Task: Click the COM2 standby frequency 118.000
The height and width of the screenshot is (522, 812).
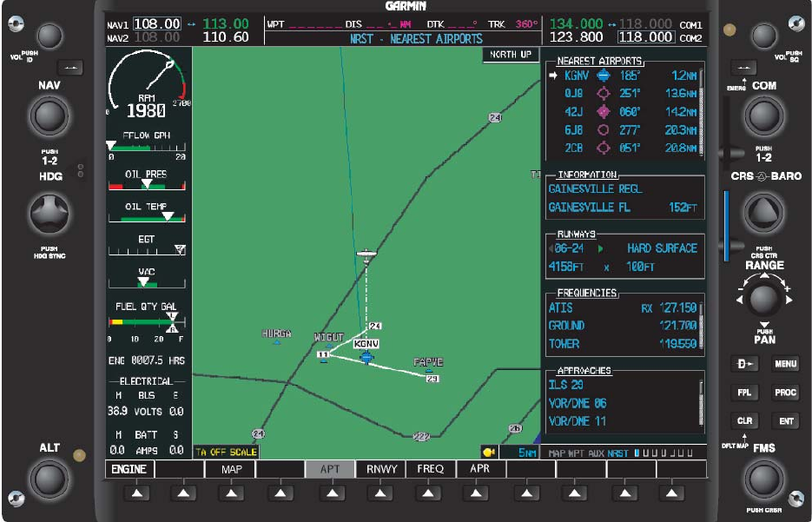Action: click(x=646, y=37)
